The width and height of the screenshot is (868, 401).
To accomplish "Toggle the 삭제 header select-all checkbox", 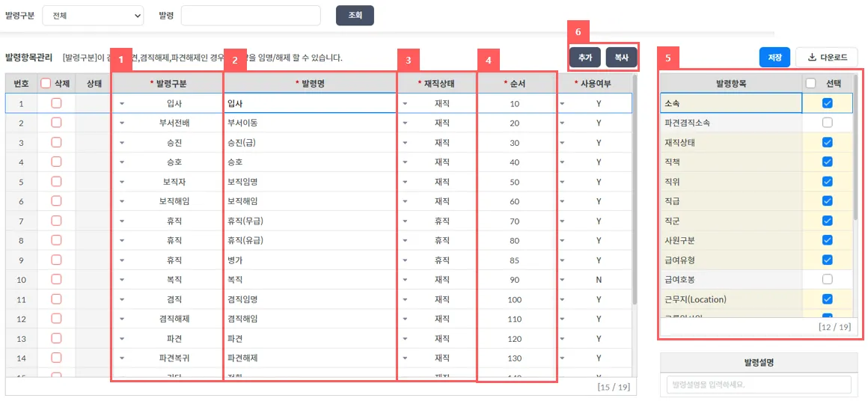I will (x=46, y=84).
